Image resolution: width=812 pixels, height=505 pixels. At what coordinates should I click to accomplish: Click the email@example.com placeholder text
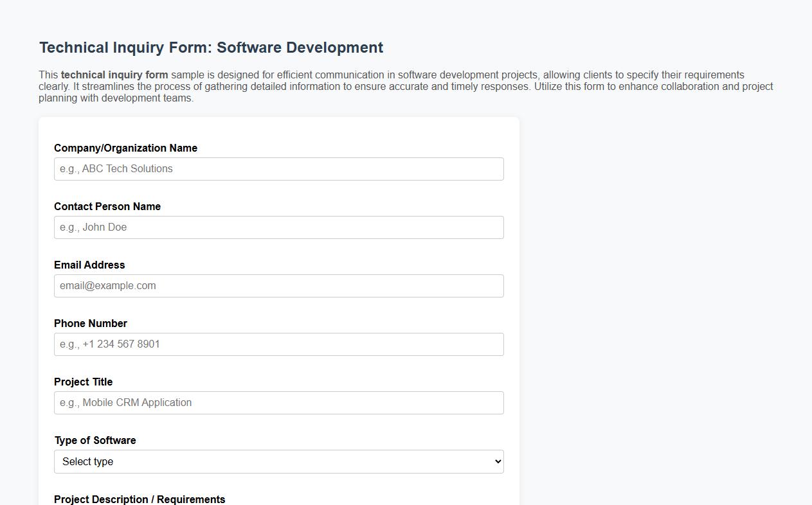(107, 285)
